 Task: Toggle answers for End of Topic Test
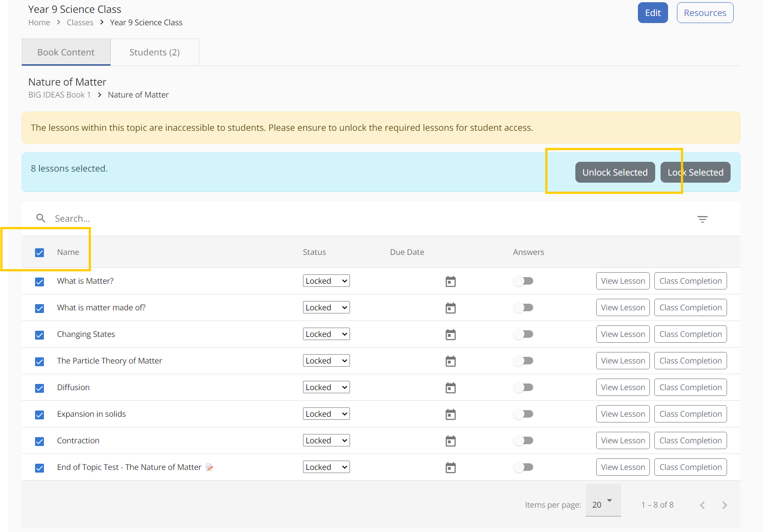(523, 467)
